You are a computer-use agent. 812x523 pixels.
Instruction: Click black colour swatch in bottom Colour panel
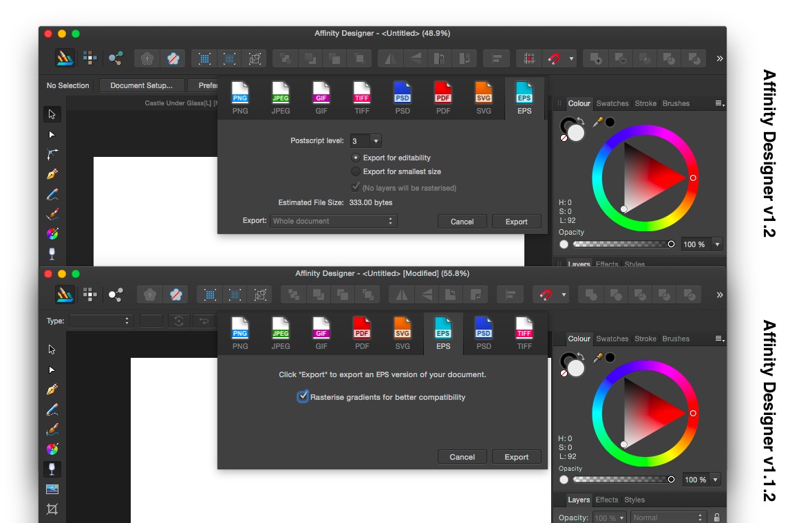(610, 357)
